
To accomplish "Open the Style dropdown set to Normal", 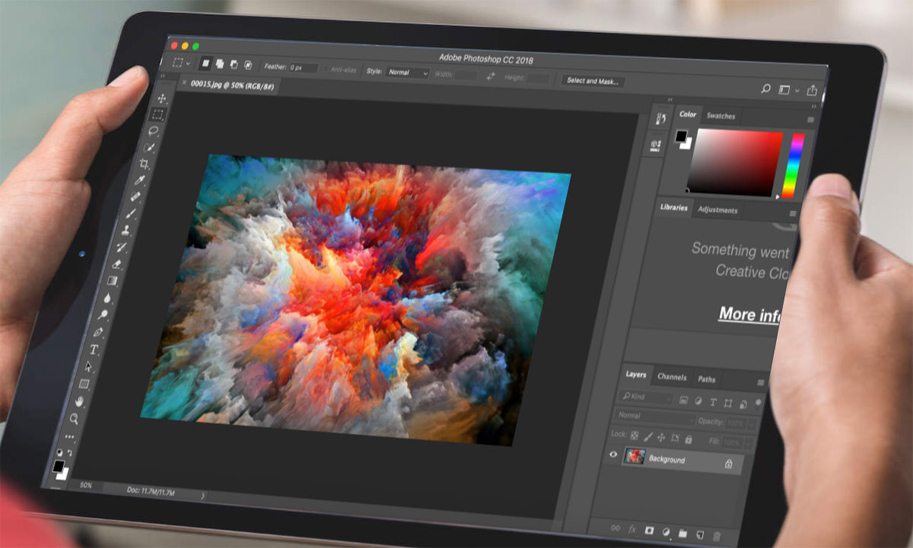I will pyautogui.click(x=408, y=73).
